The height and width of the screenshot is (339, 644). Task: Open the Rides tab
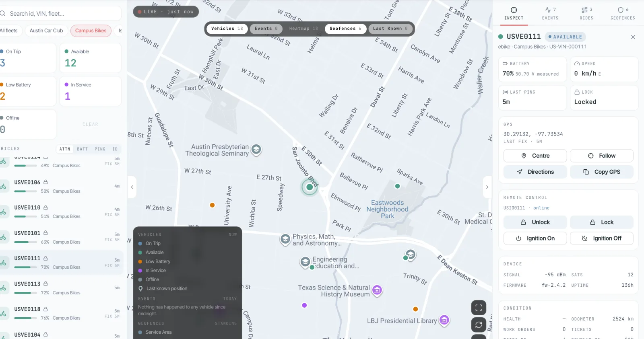pyautogui.click(x=586, y=13)
